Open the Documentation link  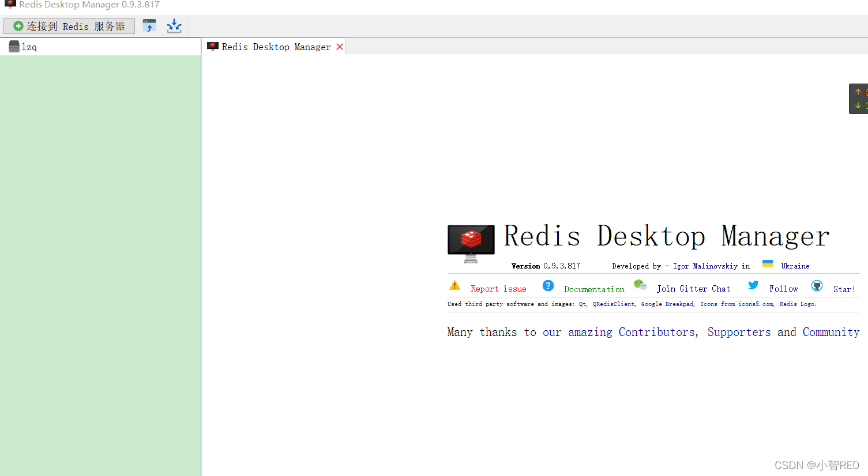(594, 289)
